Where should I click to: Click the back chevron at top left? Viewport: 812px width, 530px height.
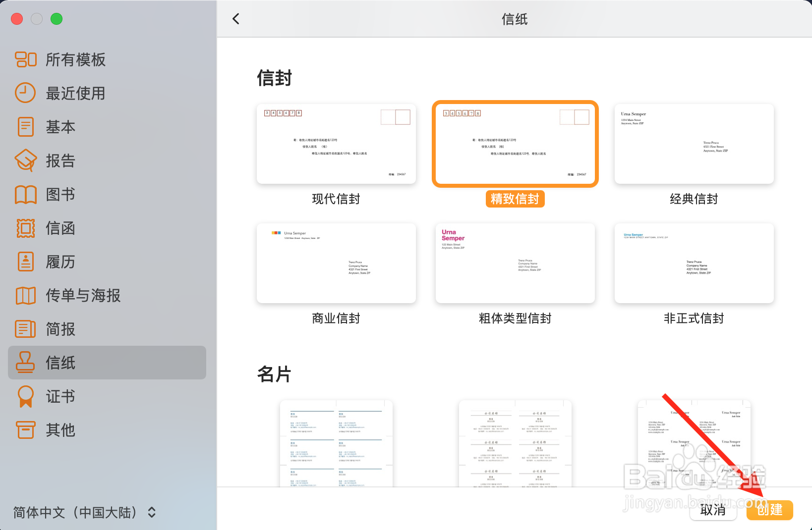click(236, 19)
